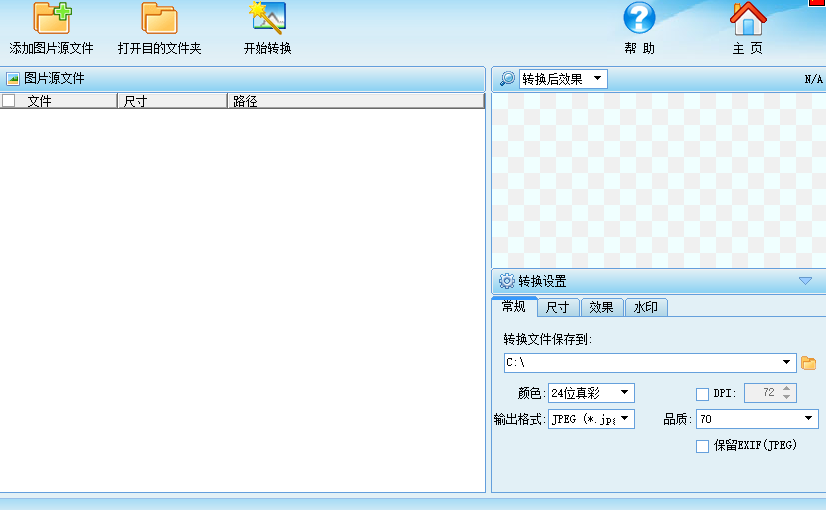Viewport: 826px width, 510px height.
Task: Open the 打开目的文件夹 folder icon
Action: (159, 18)
